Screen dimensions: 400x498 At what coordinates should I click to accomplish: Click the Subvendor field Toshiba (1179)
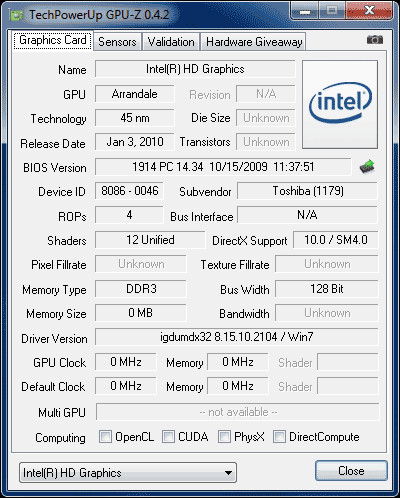[308, 191]
